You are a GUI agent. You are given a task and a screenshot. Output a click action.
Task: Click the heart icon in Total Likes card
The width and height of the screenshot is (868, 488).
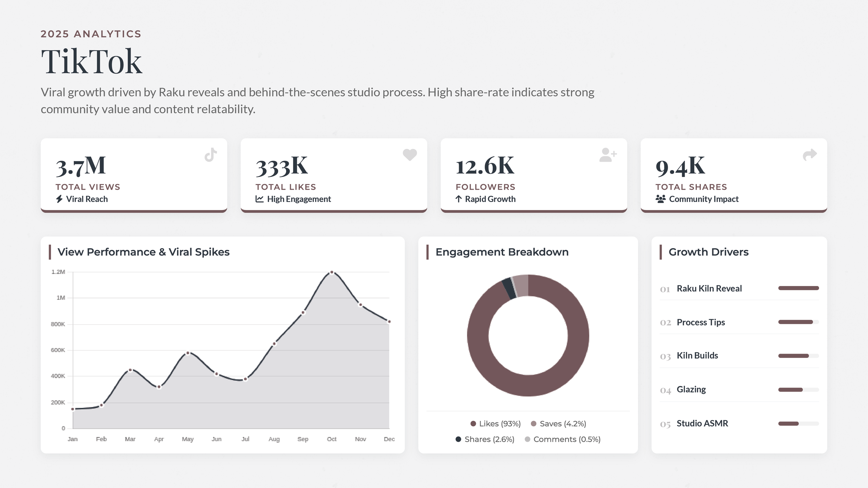(x=410, y=154)
